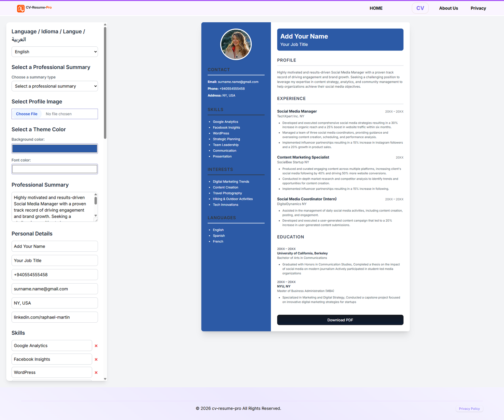504x420 pixels.
Task: Remove the Google Analytics skill
Action: tap(96, 346)
